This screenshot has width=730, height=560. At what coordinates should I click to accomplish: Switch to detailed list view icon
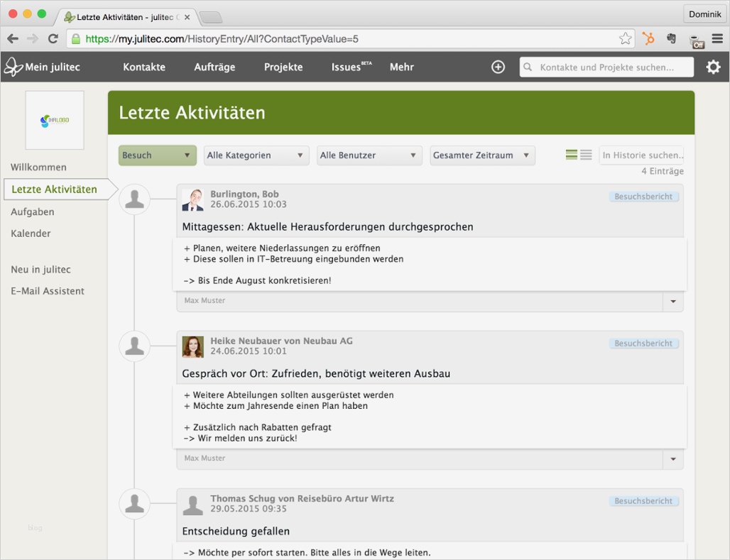tap(572, 155)
